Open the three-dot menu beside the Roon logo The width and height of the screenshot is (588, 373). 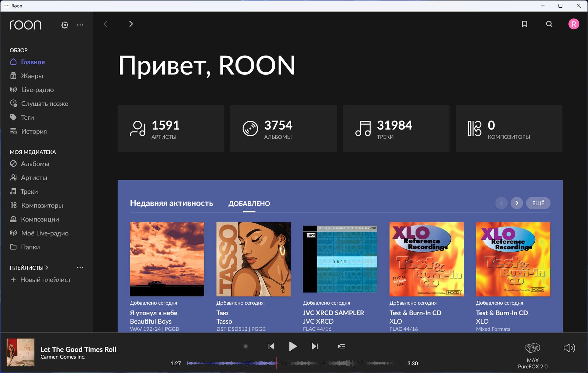coord(80,25)
